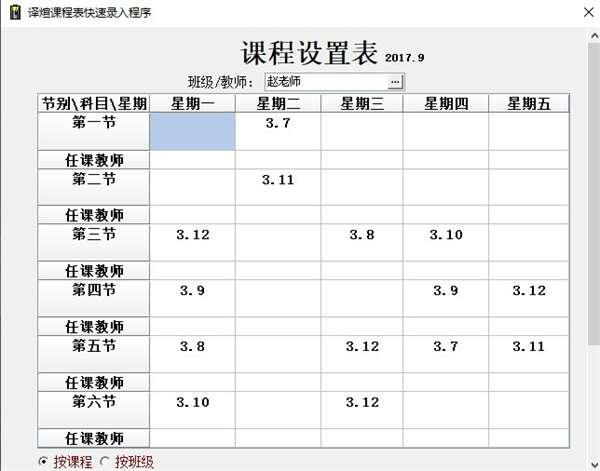Screen dimensions: 600x471
Task: Open the class/teacher picker with the ellipsis button
Action: tap(395, 81)
